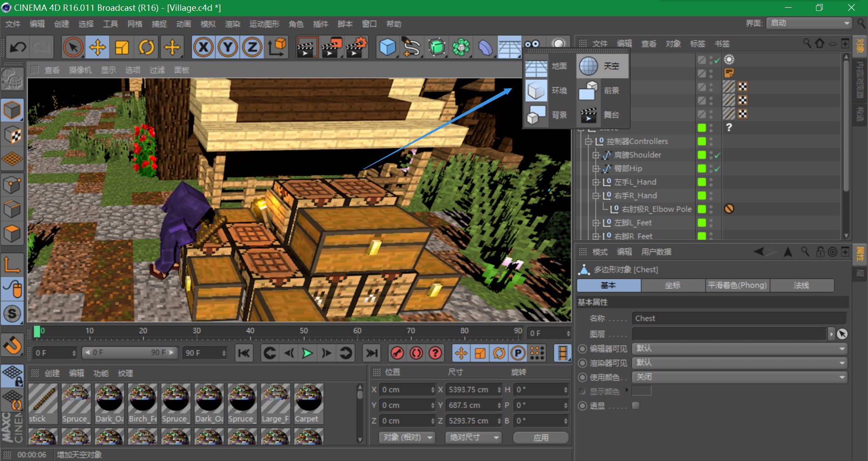Toggle autokeying button

pyautogui.click(x=416, y=353)
